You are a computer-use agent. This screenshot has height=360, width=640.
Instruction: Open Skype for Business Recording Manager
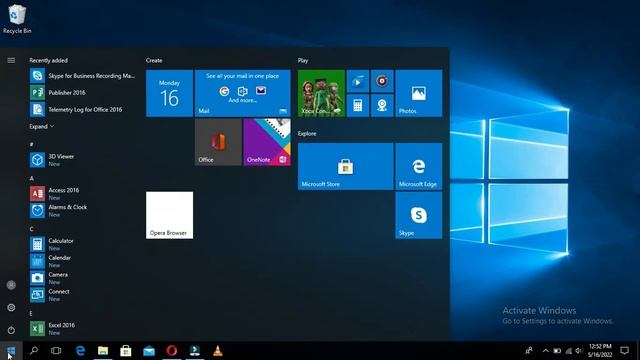pos(82,76)
